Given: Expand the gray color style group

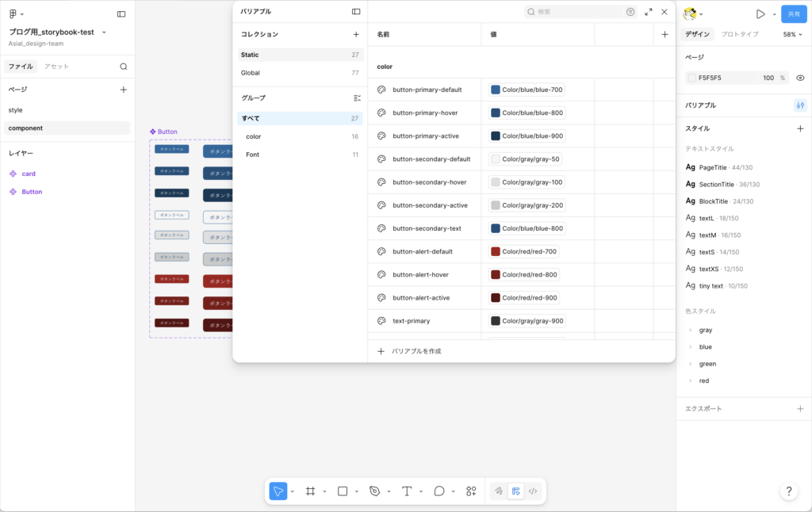Looking at the screenshot, I should click(x=691, y=330).
